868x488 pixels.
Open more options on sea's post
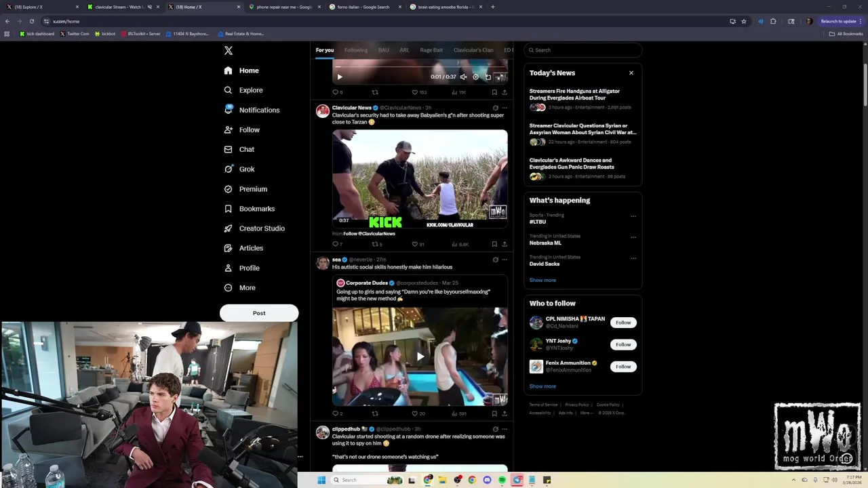505,260
